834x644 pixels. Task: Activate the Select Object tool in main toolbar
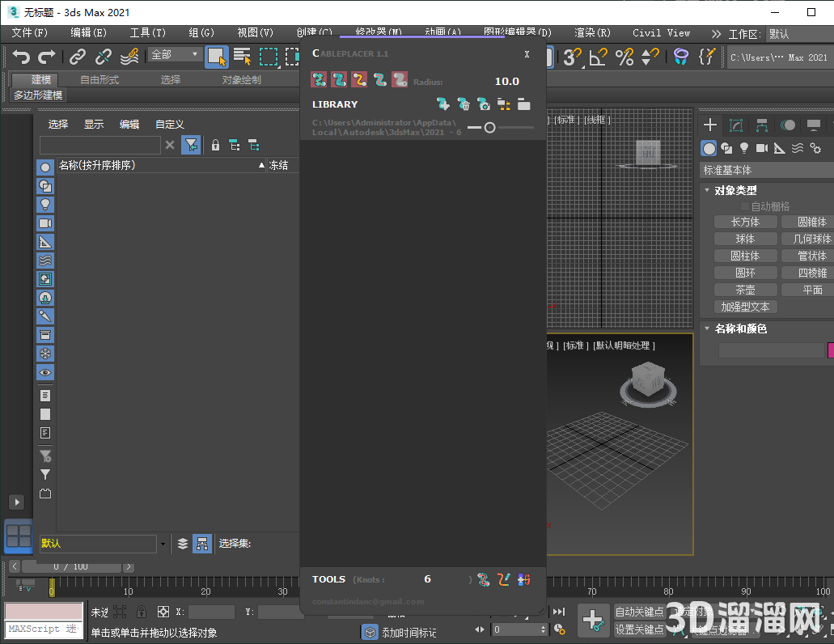[216, 57]
